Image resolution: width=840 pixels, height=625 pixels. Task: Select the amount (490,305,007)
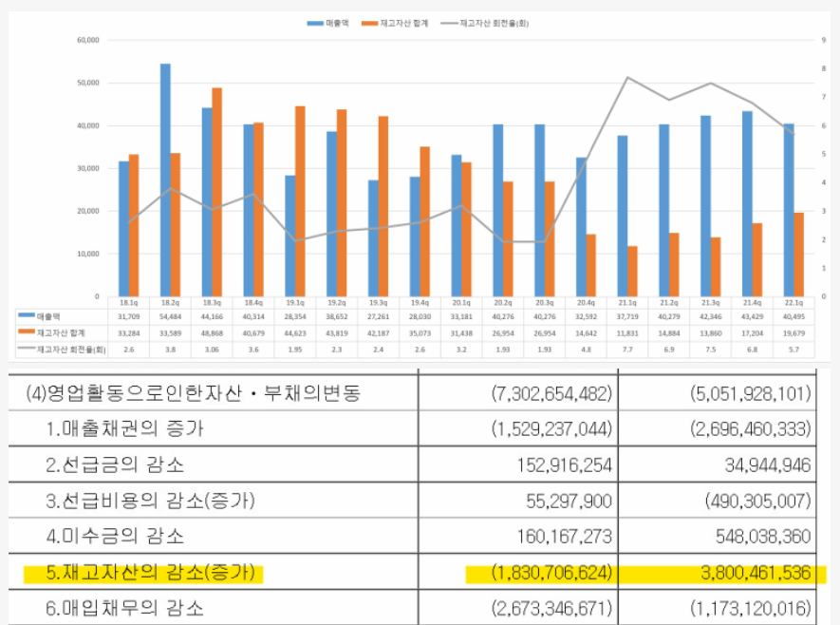758,501
